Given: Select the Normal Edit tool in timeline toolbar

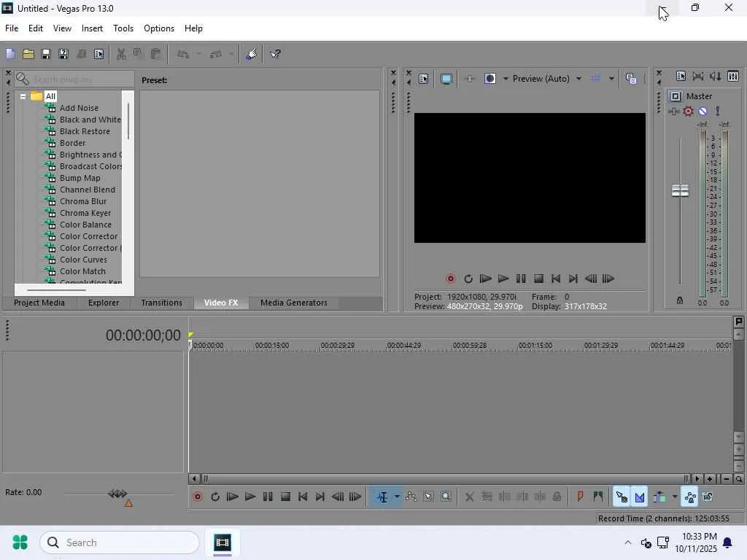Looking at the screenshot, I should pyautogui.click(x=382, y=497).
